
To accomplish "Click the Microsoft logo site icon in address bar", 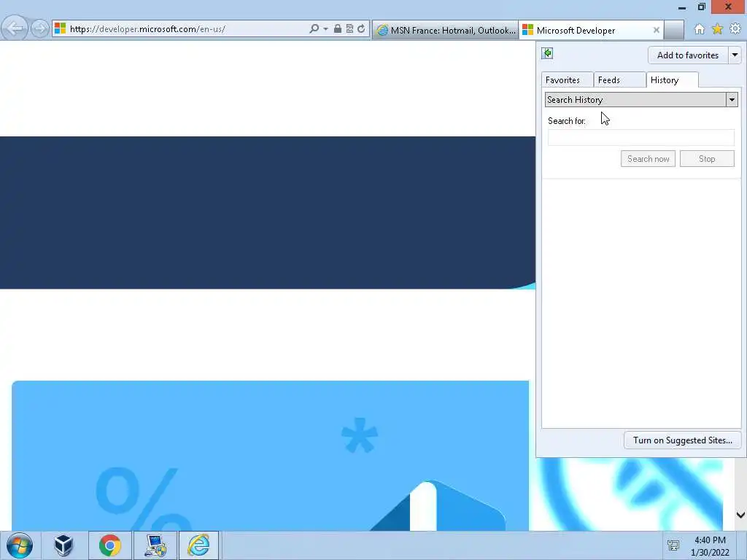I will 60,28.
